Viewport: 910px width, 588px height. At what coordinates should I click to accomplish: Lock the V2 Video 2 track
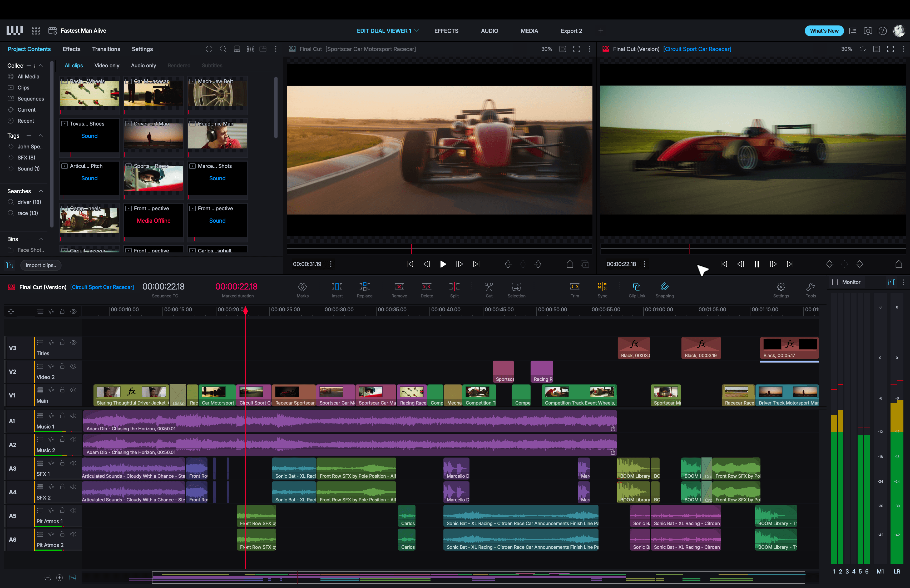pyautogui.click(x=62, y=366)
